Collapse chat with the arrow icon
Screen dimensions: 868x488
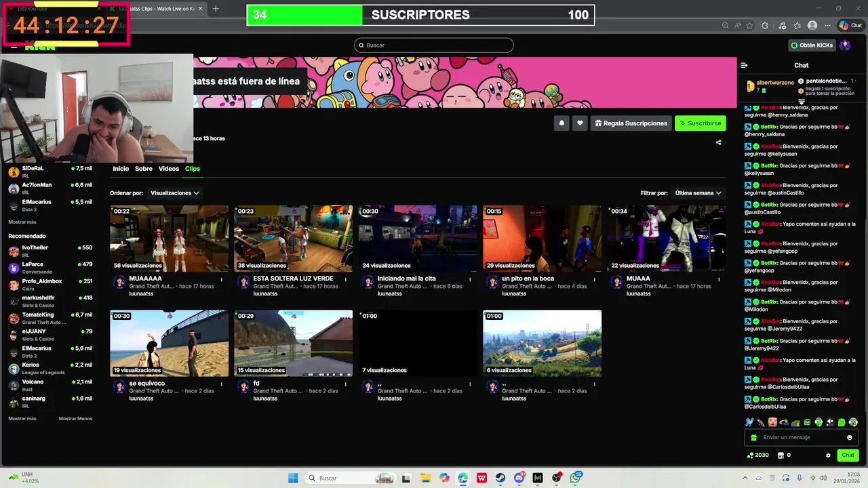[x=744, y=66]
